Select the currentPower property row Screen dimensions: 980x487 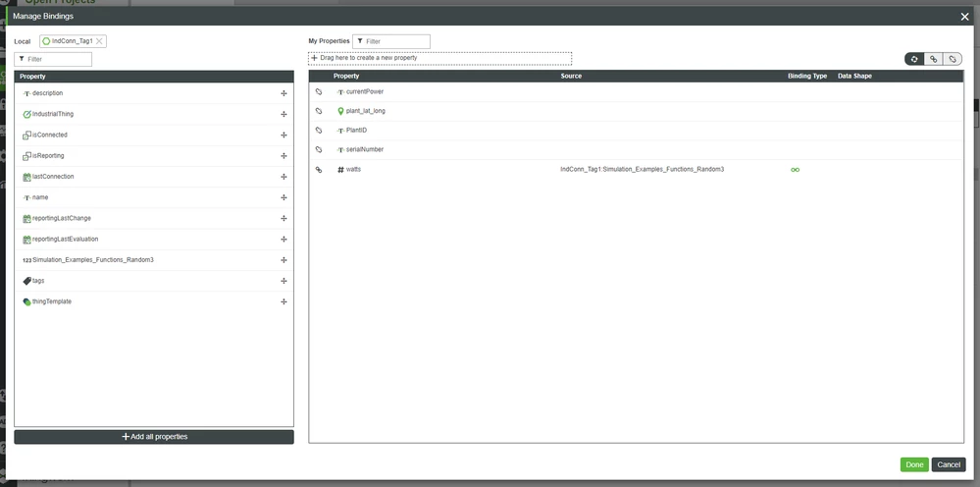tap(637, 92)
